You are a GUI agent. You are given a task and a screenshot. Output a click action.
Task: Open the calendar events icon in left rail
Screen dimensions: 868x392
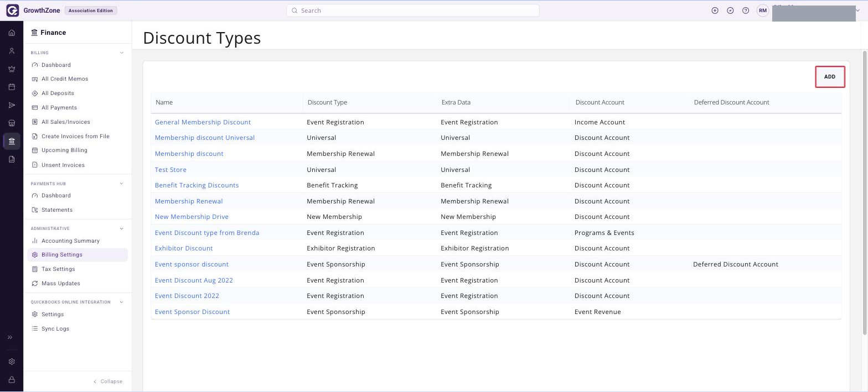12,87
